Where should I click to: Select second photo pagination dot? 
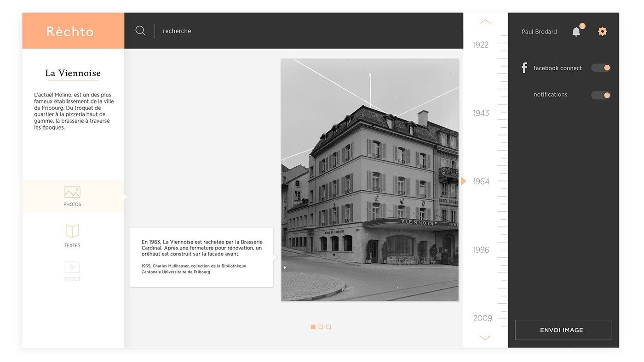pos(321,327)
